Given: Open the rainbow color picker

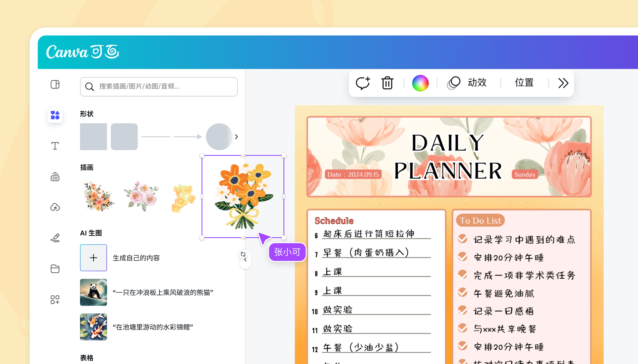Looking at the screenshot, I should point(420,83).
